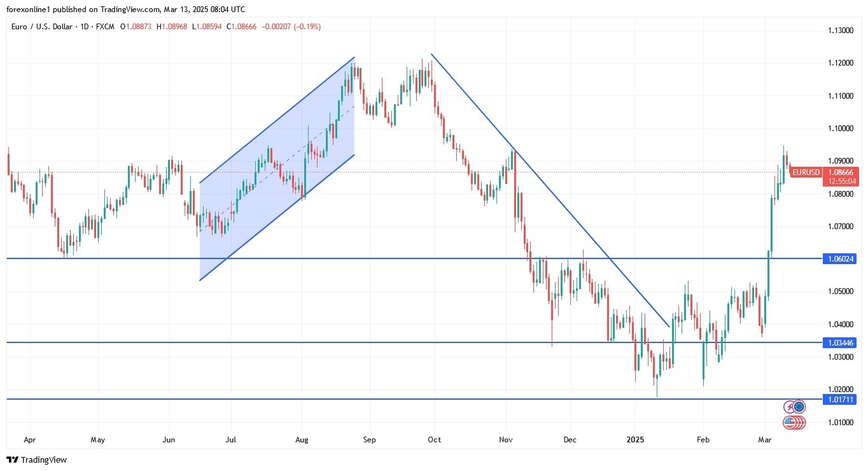Click the TradingView logo at bottom left
Screen dimensions: 868x471
click(36, 460)
